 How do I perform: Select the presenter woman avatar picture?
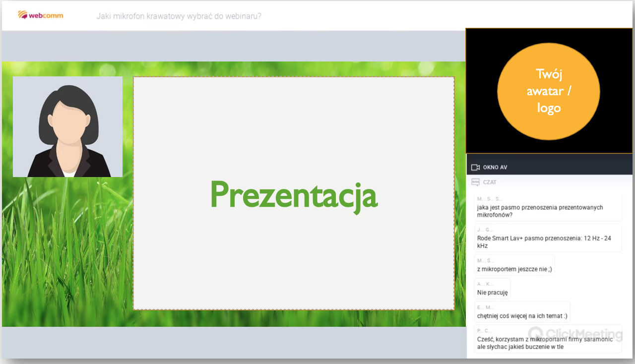click(x=67, y=126)
